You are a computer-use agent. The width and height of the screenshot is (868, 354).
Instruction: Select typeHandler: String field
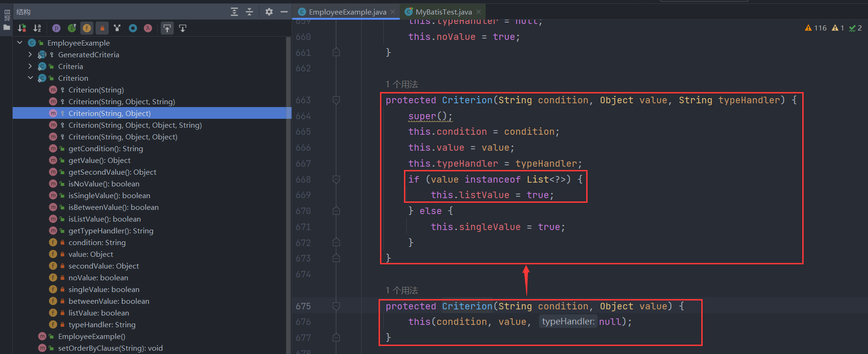[102, 324]
